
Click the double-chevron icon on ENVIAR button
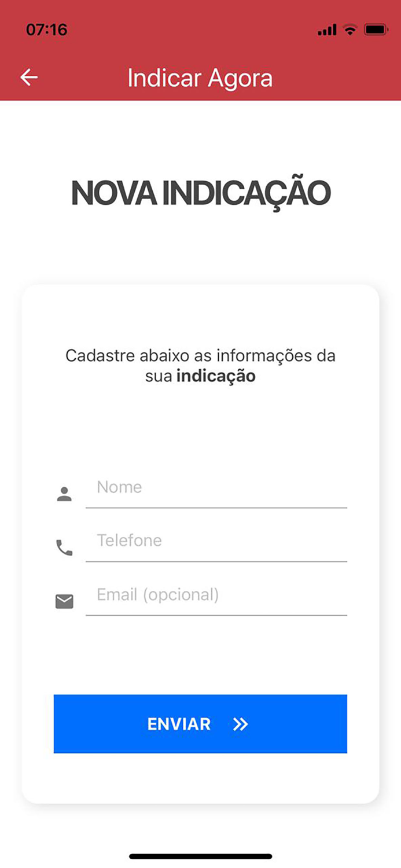tap(240, 724)
